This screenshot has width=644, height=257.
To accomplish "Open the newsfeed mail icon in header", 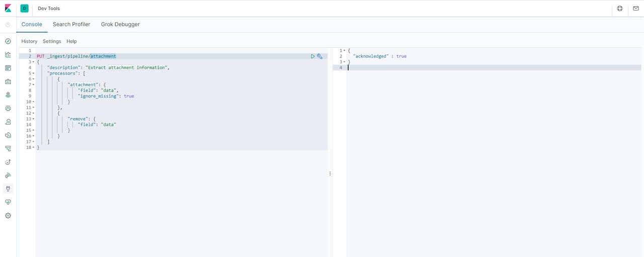I will click(636, 8).
